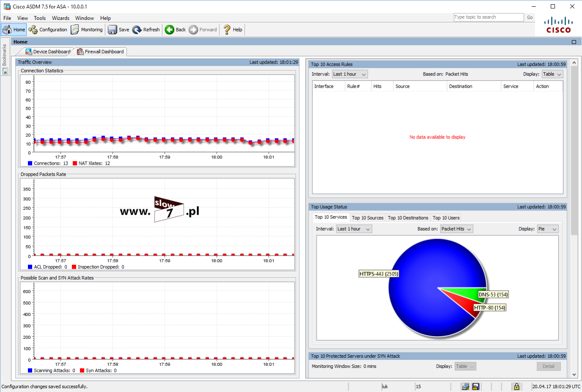This screenshot has width=582, height=392.
Task: Click the dashboard vertical scrollbar thumb
Action: click(574, 150)
